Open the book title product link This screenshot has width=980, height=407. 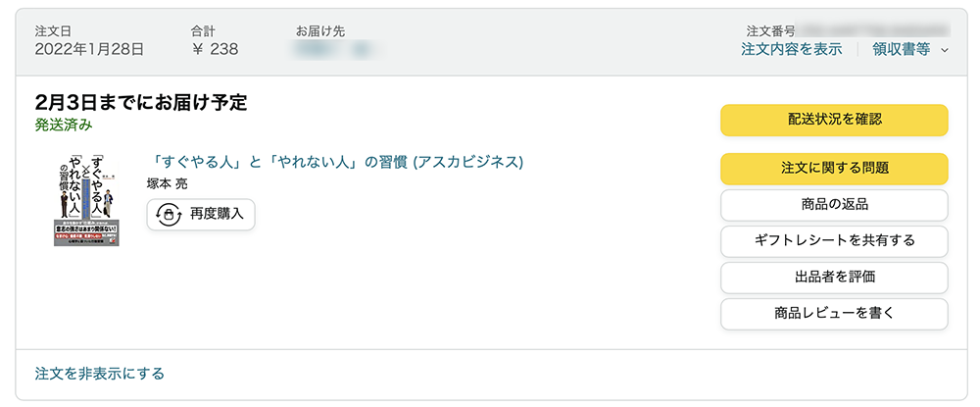tap(337, 162)
